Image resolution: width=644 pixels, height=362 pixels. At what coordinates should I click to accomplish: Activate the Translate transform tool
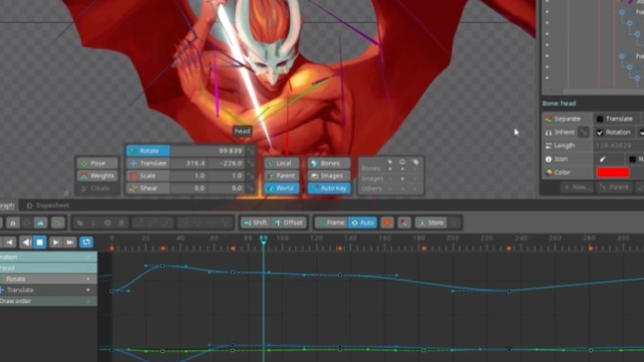point(148,164)
